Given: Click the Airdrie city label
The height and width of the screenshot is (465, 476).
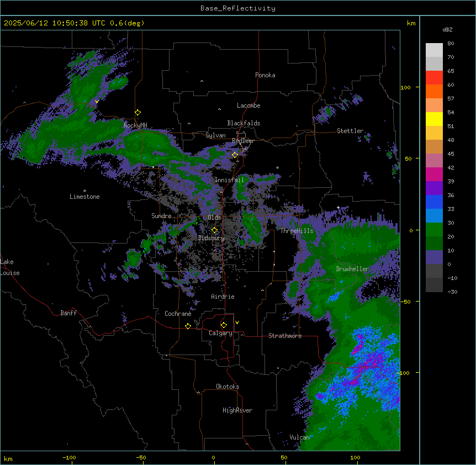Looking at the screenshot, I should pyautogui.click(x=223, y=297).
